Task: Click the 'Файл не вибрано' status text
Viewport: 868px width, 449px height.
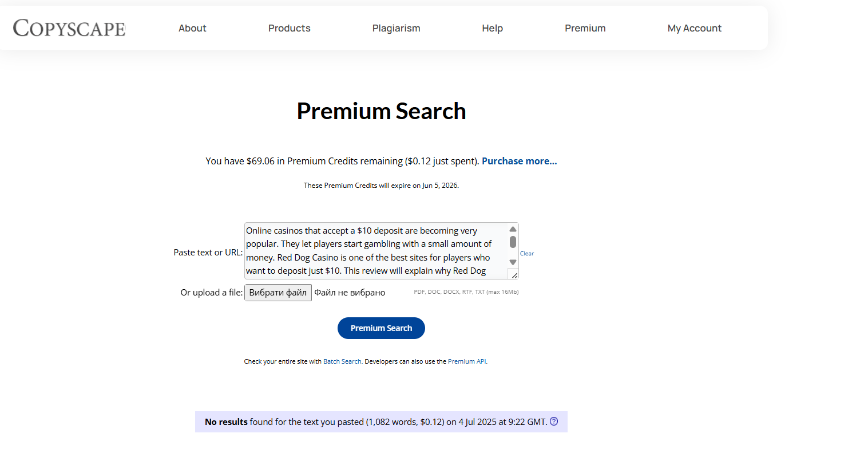Action: tap(350, 293)
